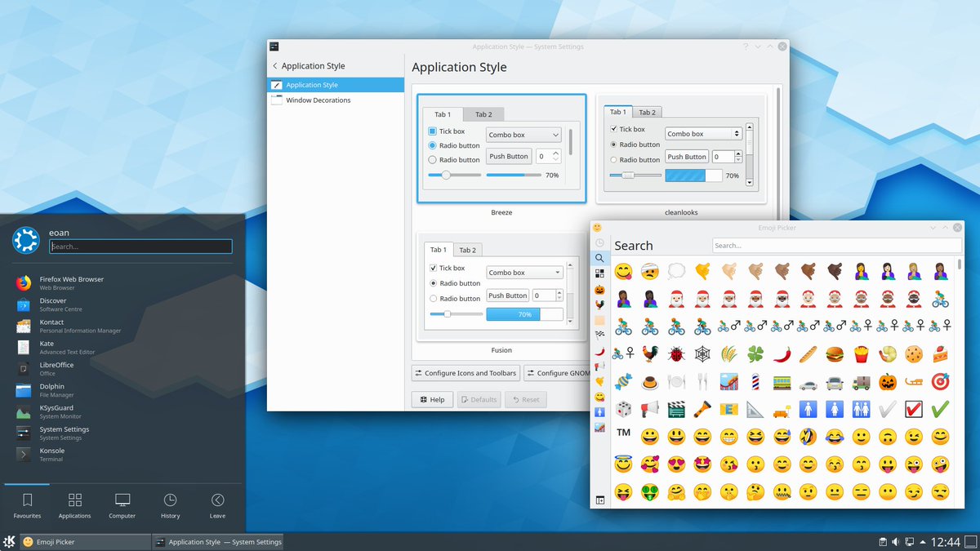Image resolution: width=980 pixels, height=551 pixels.
Task: Click the slider in Breeze preview
Action: coord(455,175)
